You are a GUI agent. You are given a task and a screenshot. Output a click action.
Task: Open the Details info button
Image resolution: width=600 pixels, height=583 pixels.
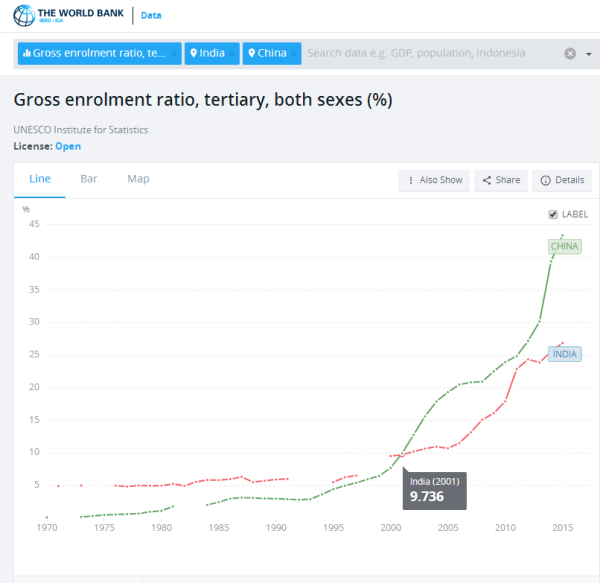[562, 180]
